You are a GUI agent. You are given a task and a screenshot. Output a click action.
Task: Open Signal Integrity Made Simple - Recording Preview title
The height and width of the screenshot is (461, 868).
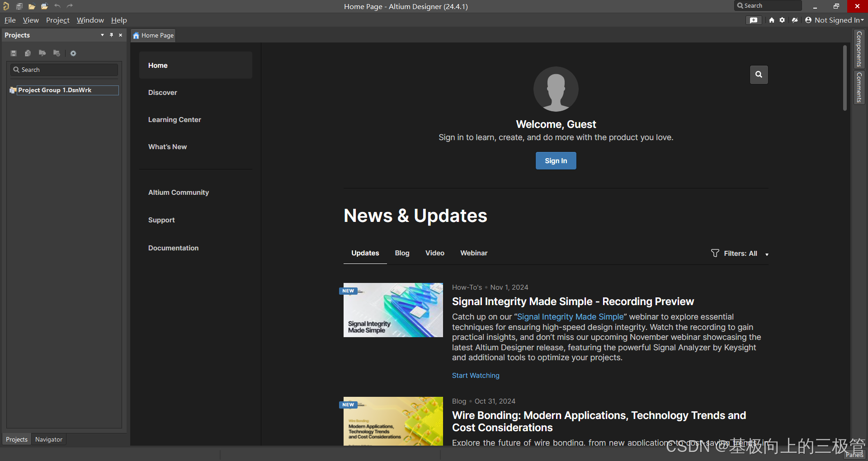click(573, 301)
